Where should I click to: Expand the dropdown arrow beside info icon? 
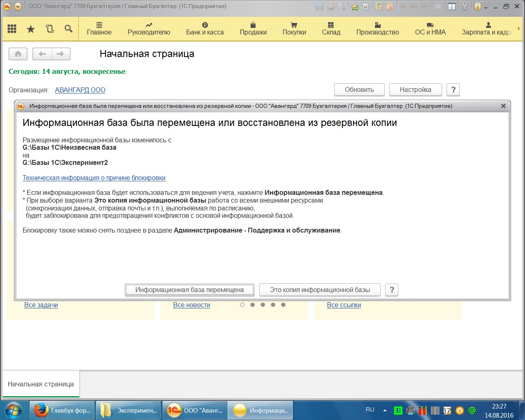[x=486, y=7]
